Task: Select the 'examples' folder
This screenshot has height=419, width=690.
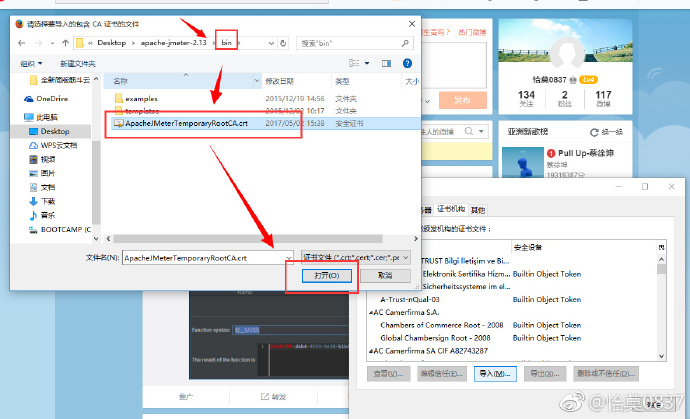Action: [141, 99]
